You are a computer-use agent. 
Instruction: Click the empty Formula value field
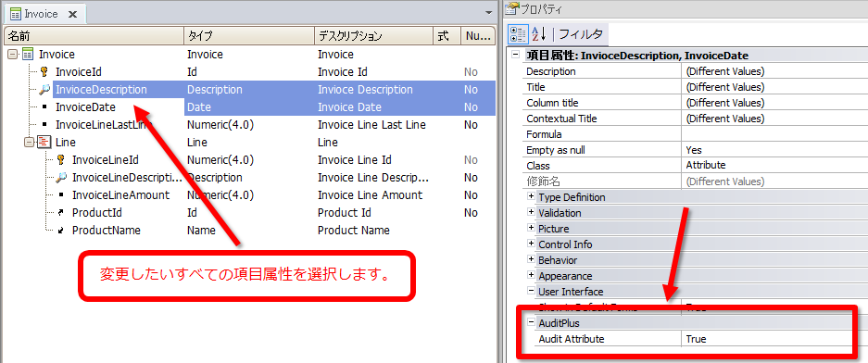pos(775,134)
